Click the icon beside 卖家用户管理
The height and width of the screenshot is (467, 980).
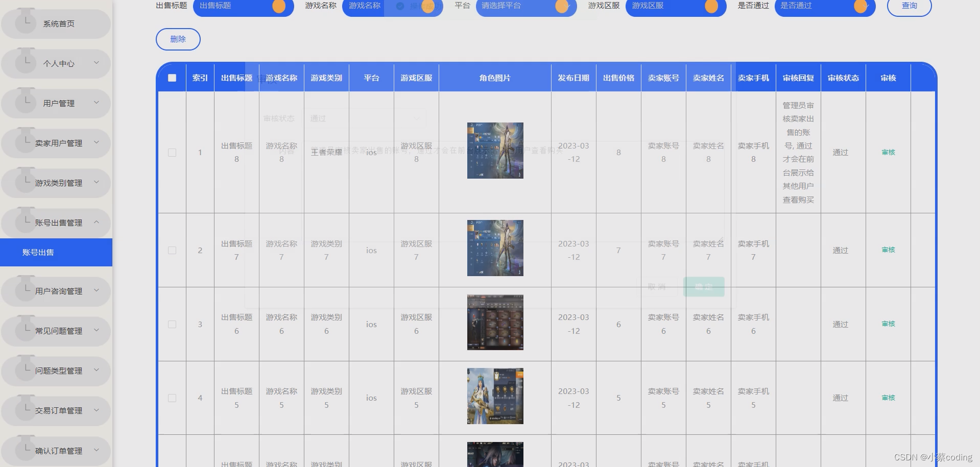pyautogui.click(x=26, y=140)
